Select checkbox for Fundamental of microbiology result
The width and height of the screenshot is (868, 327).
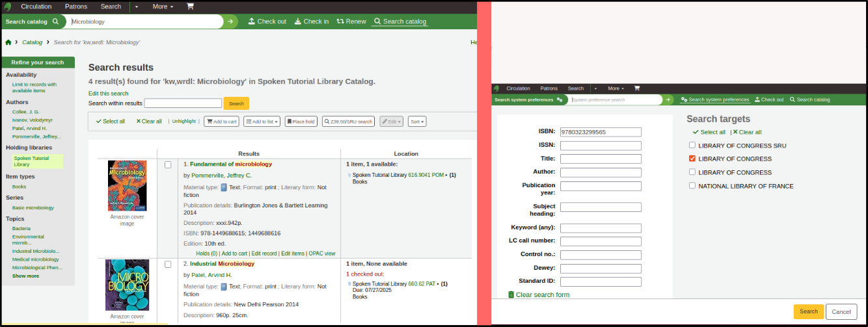[x=168, y=164]
